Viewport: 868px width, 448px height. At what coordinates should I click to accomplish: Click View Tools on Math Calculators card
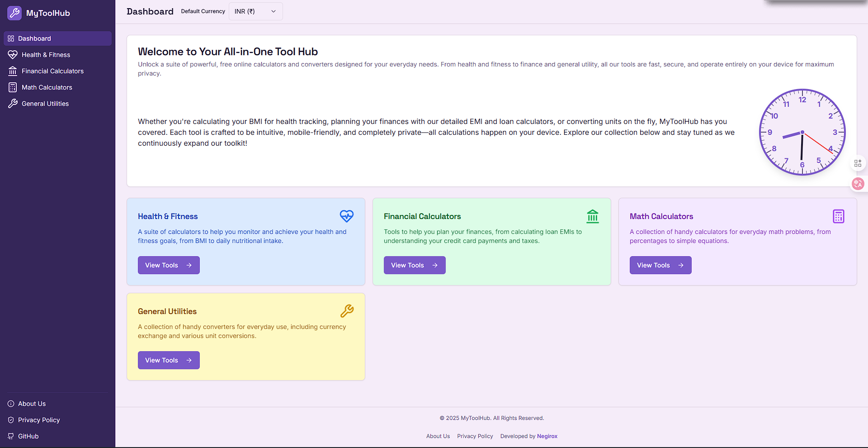tap(660, 265)
